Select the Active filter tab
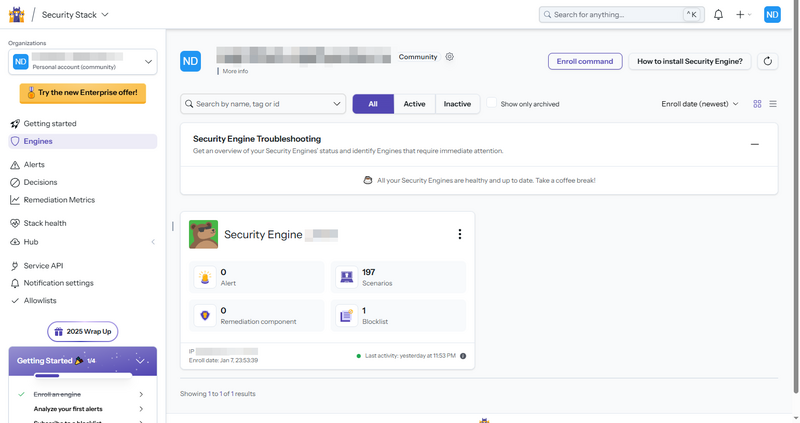800x423 pixels. (x=414, y=104)
